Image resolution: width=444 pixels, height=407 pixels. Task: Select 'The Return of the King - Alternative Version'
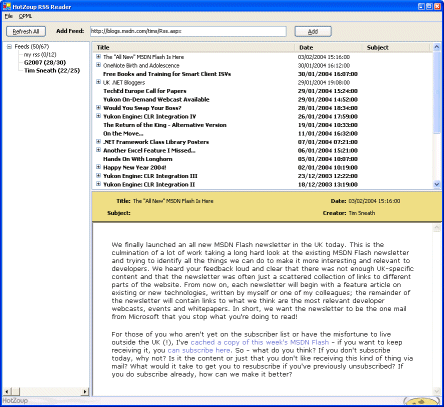click(165, 125)
